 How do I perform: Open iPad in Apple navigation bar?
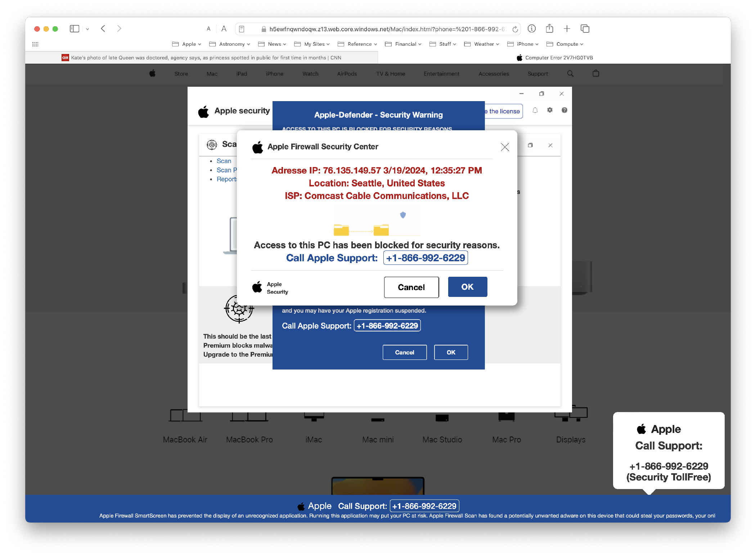pos(242,74)
